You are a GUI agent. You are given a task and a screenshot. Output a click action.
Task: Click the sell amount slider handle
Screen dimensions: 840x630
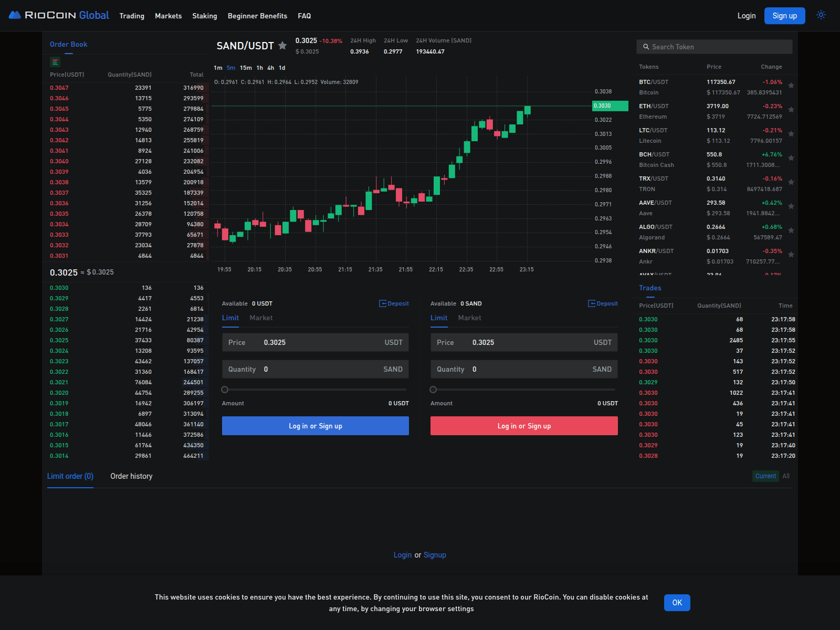tap(433, 390)
